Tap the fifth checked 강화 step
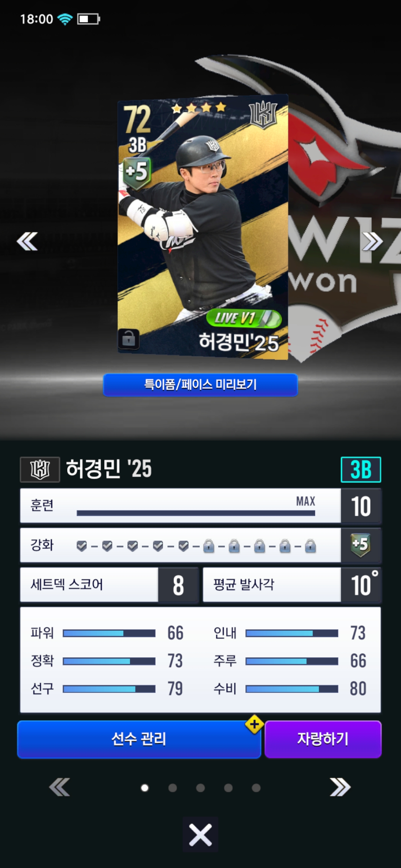 point(183,546)
